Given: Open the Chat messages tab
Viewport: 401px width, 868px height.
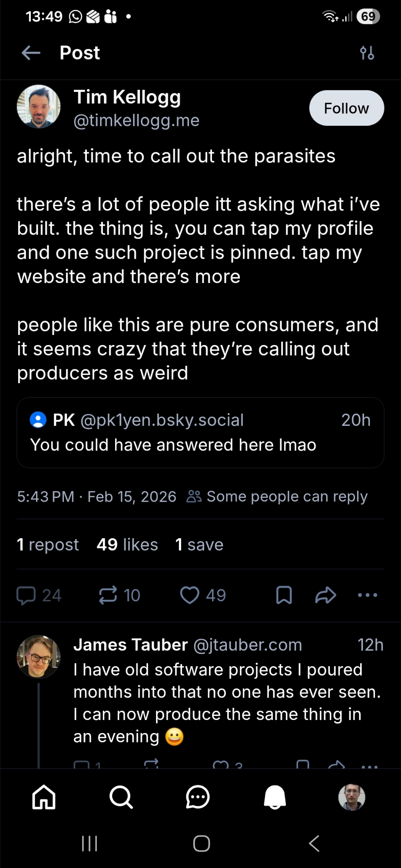Looking at the screenshot, I should pos(198,797).
